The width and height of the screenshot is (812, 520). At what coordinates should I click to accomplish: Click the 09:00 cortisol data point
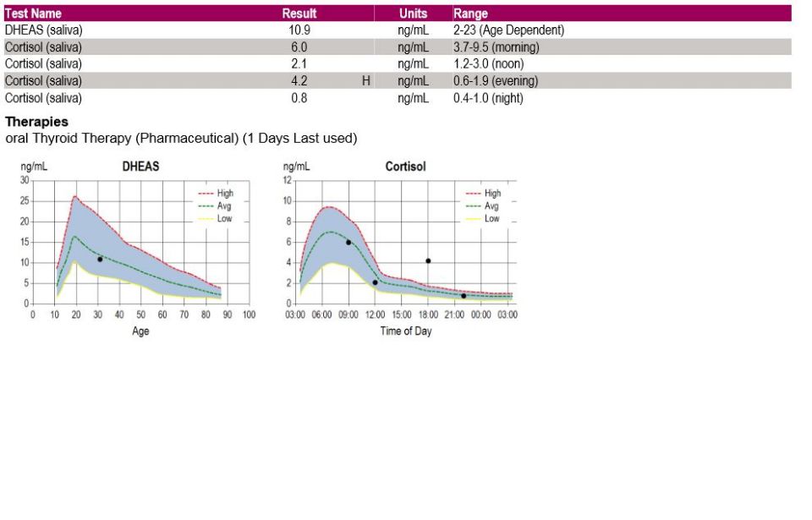click(x=348, y=243)
